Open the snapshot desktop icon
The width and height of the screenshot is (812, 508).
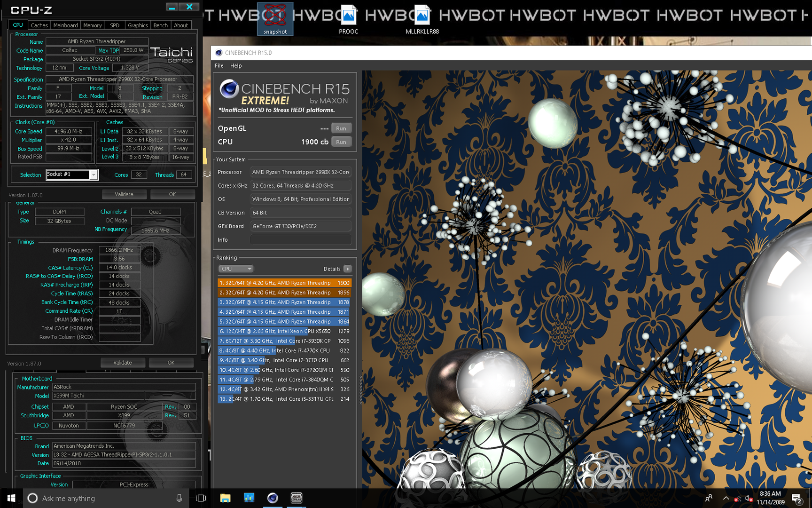275,19
